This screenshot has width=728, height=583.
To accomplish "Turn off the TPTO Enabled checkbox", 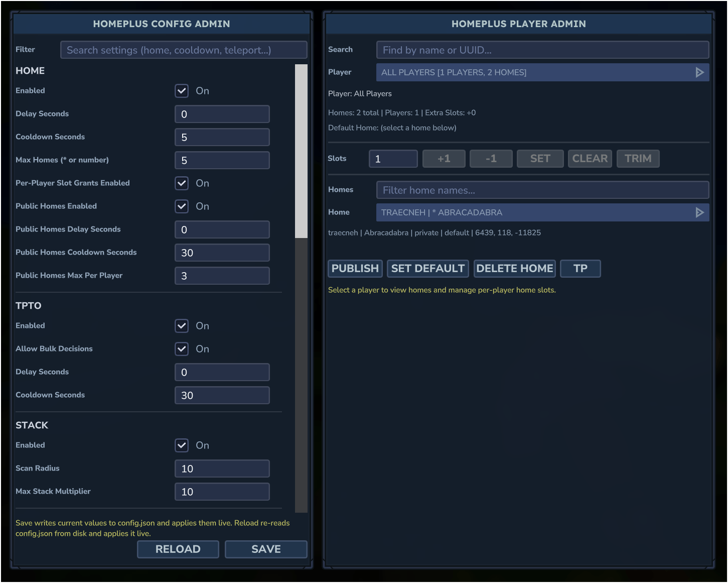I will (182, 326).
